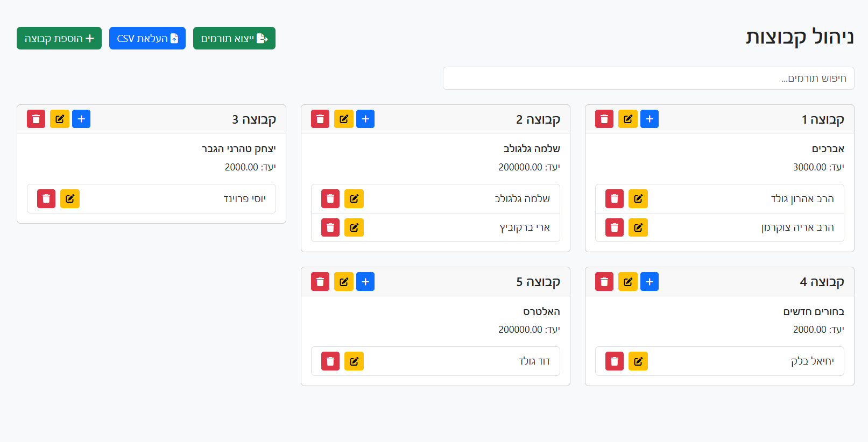Edit group קבוצה 4 with the pencil icon
The image size is (868, 442).
[627, 281]
